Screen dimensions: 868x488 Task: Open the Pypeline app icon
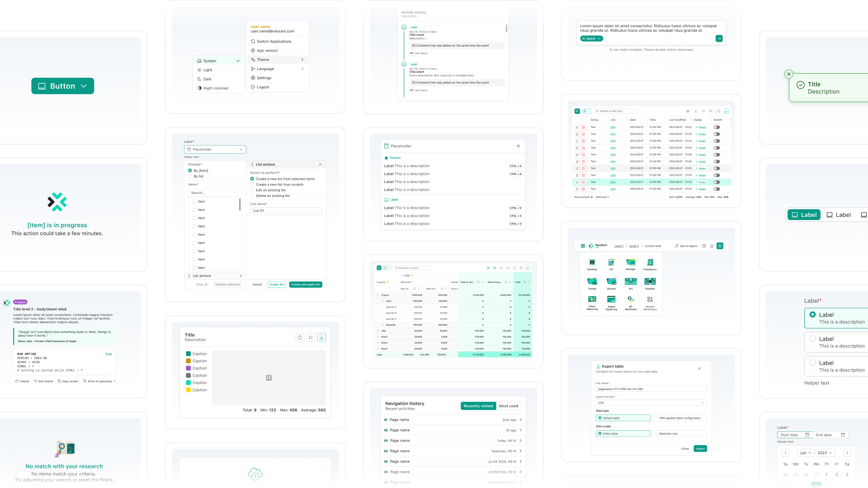tap(650, 282)
